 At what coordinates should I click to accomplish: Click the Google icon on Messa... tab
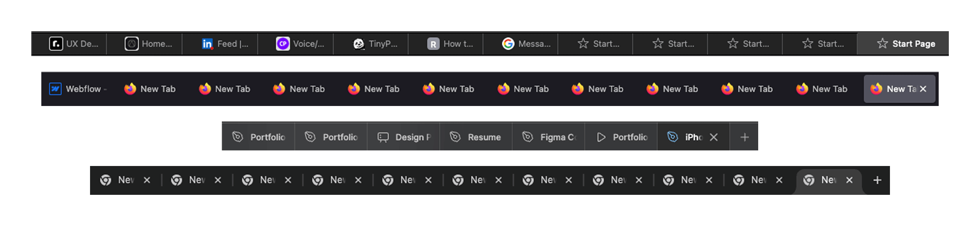pos(508,44)
